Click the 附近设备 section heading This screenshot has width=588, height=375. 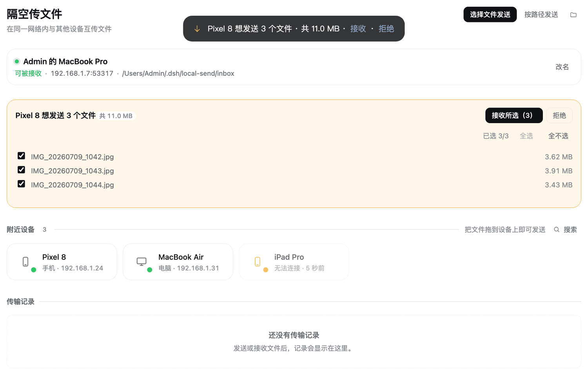click(x=21, y=229)
